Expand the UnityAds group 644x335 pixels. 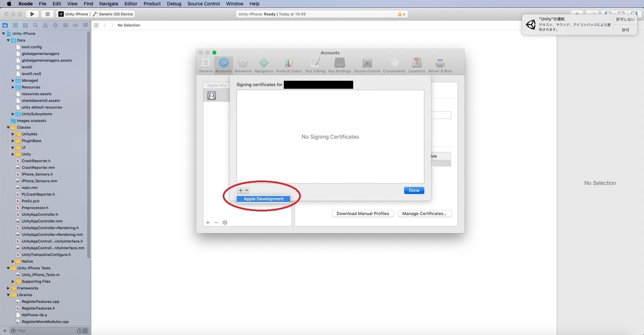pos(13,134)
